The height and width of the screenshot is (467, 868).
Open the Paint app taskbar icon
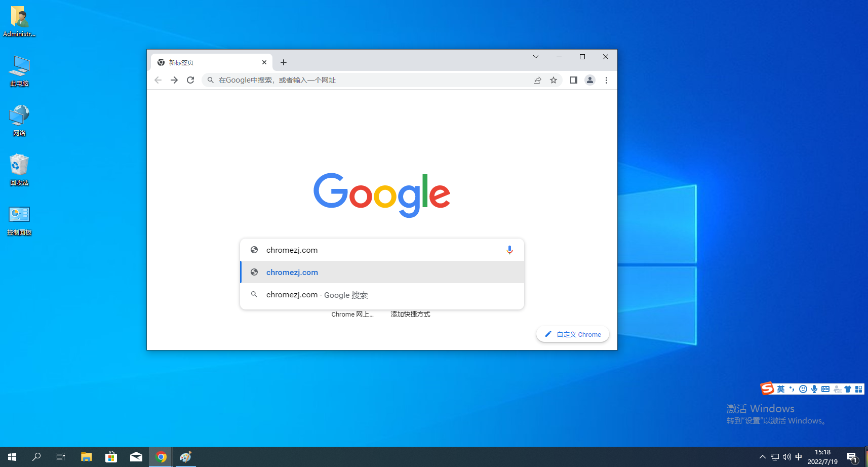coord(186,457)
